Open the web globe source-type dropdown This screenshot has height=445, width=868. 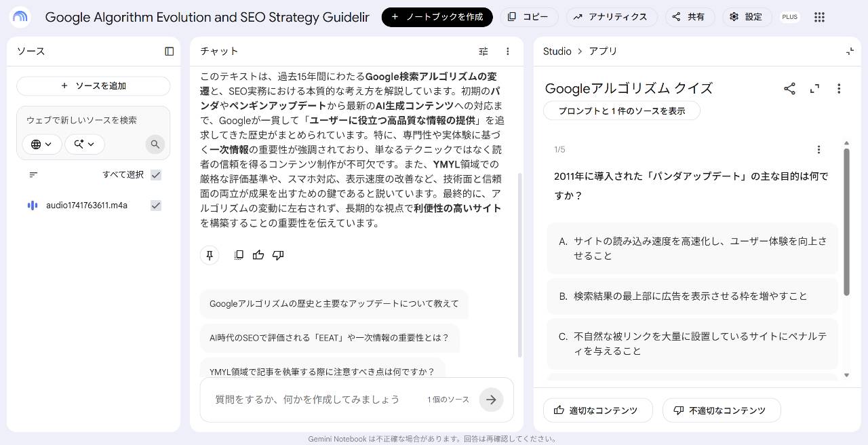pyautogui.click(x=41, y=144)
